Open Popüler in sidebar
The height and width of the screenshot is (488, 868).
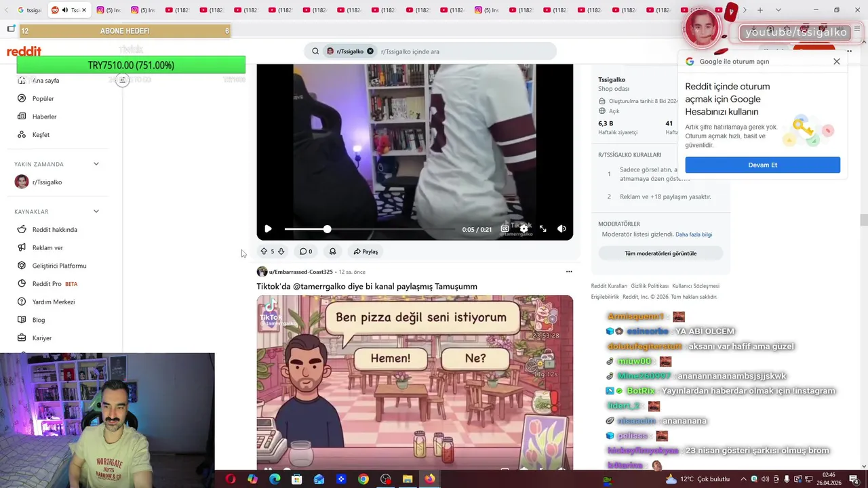[43, 98]
